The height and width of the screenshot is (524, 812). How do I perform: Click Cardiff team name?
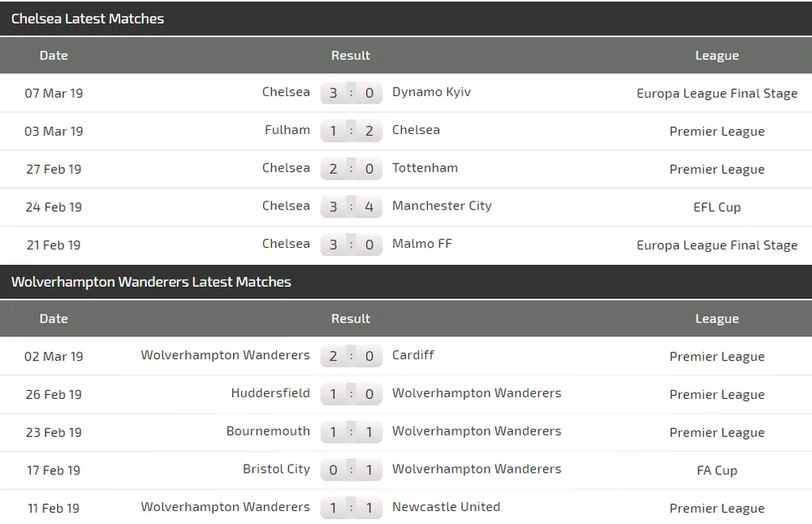pos(413,355)
